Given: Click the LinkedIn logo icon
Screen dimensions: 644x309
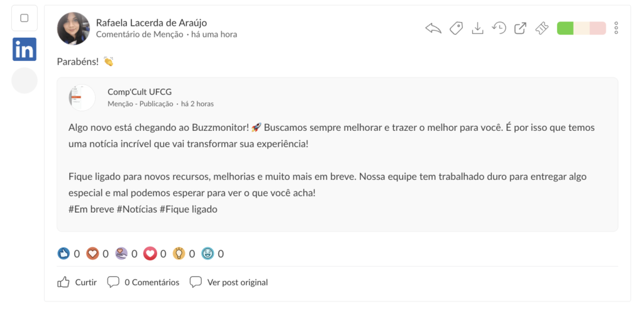Looking at the screenshot, I should [x=25, y=49].
